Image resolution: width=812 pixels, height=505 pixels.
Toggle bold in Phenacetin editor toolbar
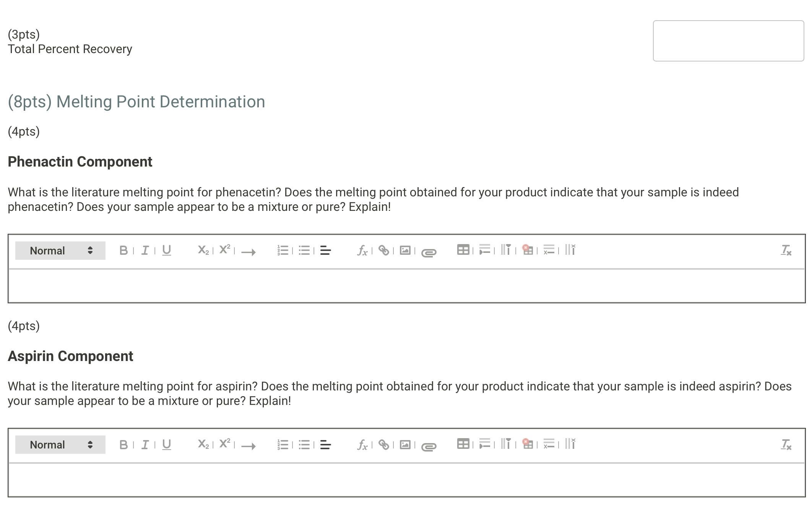tap(123, 251)
